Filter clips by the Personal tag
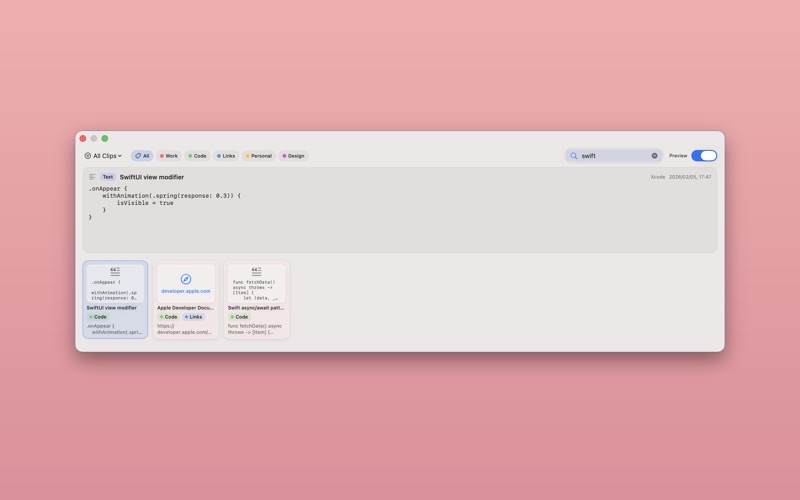 259,156
